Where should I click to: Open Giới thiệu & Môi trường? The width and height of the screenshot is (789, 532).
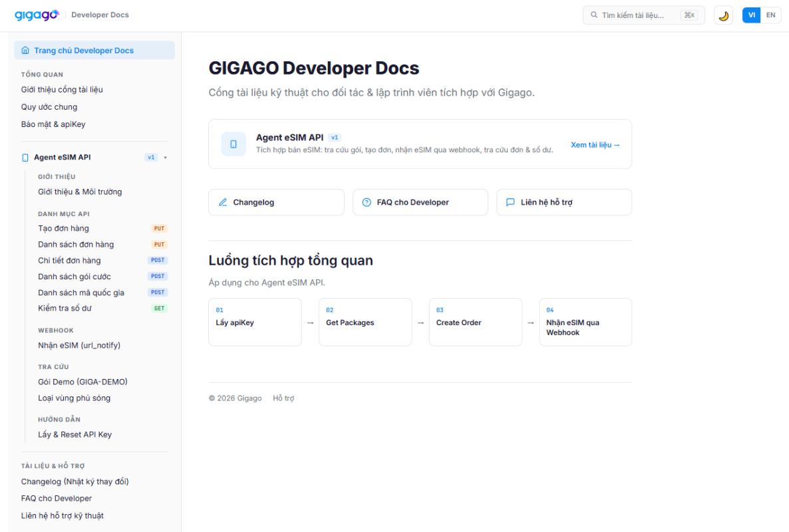[80, 192]
